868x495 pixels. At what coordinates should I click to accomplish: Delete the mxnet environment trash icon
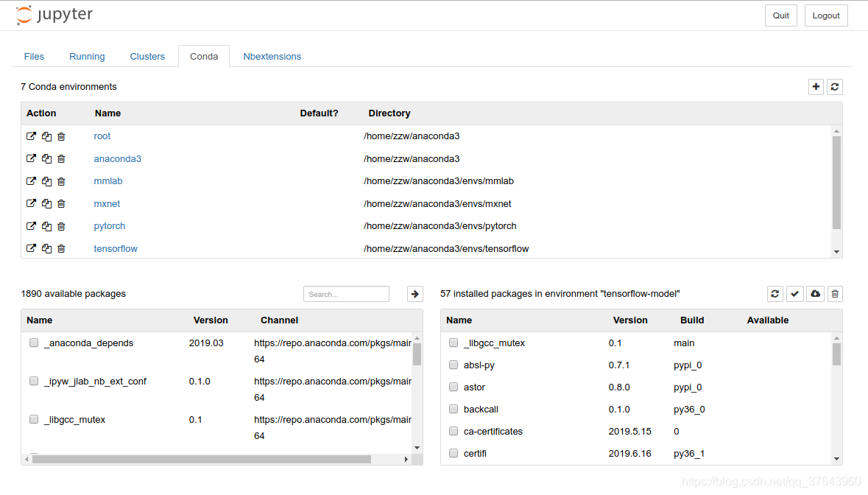pyautogui.click(x=61, y=203)
